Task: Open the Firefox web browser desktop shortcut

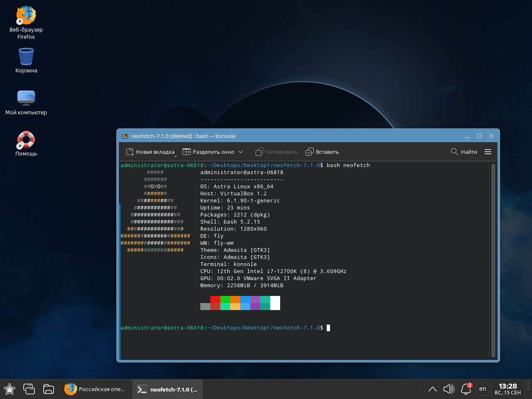Action: coord(26,22)
